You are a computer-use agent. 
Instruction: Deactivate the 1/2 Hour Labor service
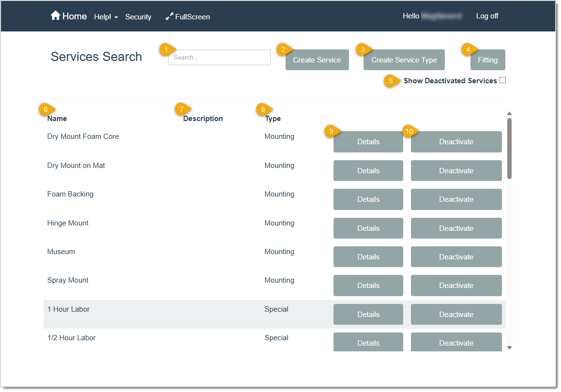point(456,342)
